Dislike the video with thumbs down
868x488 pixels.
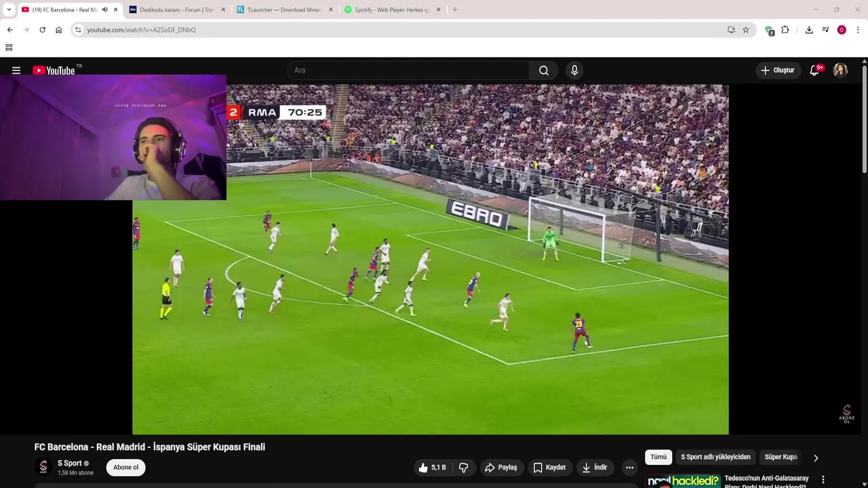463,468
